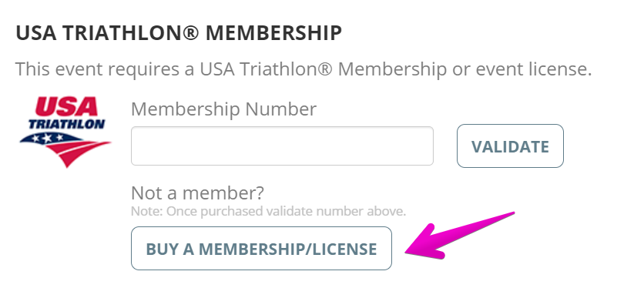
Task: Click the magenta arrow annotation
Action: point(459,236)
